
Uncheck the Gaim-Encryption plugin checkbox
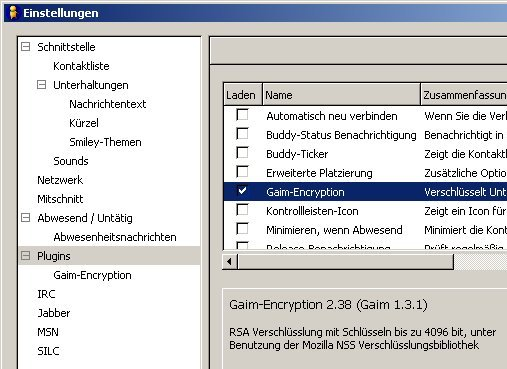point(242,191)
